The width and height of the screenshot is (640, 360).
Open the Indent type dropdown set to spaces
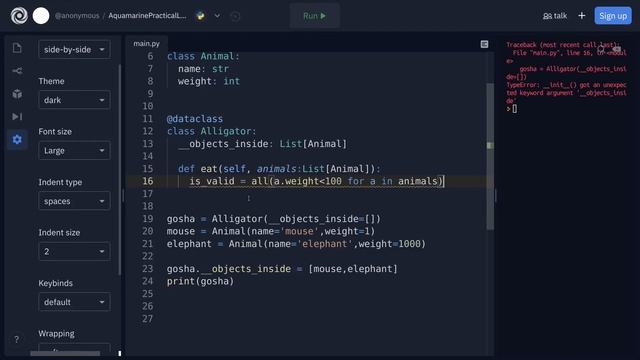point(74,201)
